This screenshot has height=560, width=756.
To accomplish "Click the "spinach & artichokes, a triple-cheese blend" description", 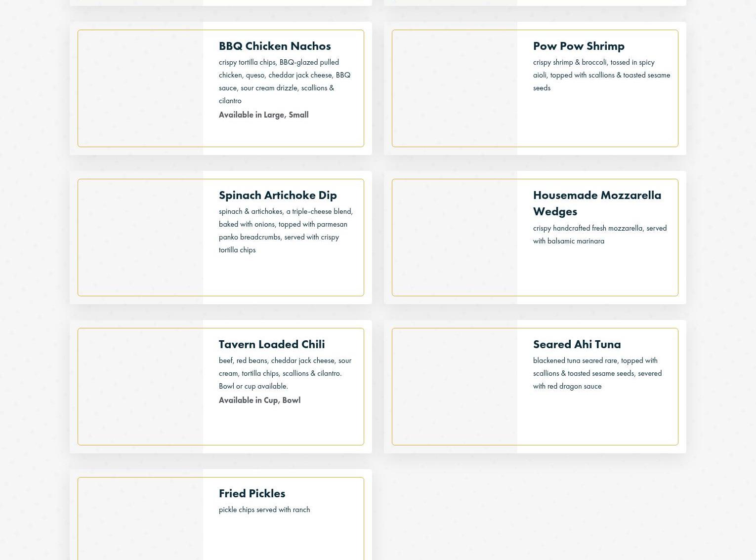I will pos(286,230).
